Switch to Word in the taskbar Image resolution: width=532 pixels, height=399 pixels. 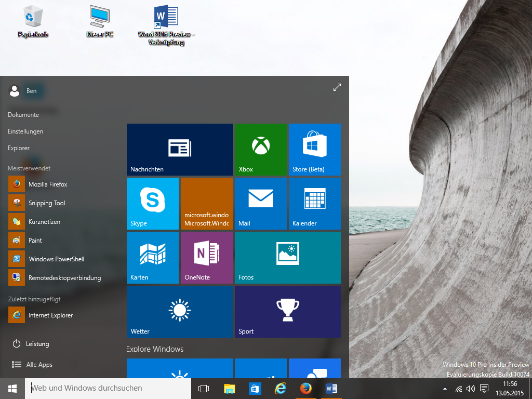(x=331, y=389)
